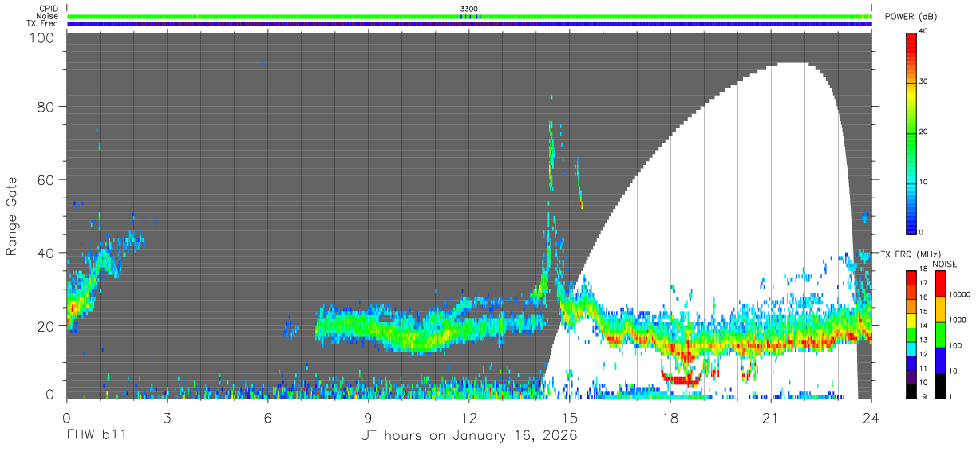Click the 30 tick label on POWER scale
980x452 pixels.
click(x=923, y=82)
